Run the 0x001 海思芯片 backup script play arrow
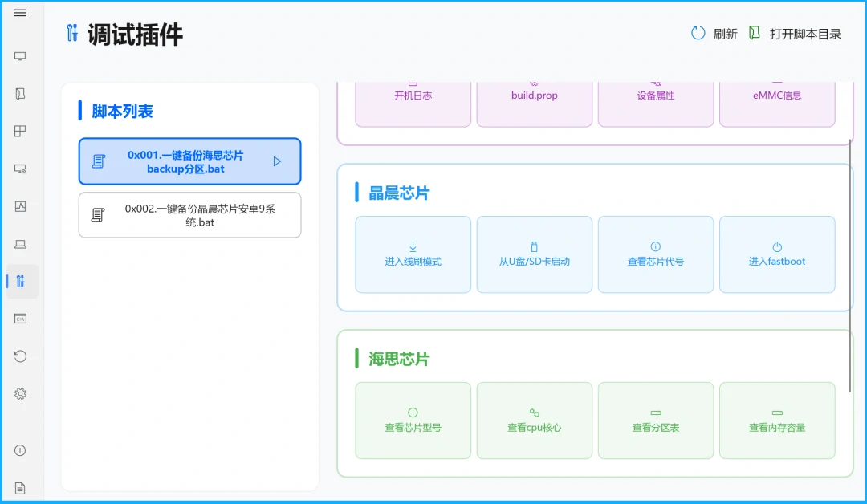867x504 pixels. tap(277, 161)
